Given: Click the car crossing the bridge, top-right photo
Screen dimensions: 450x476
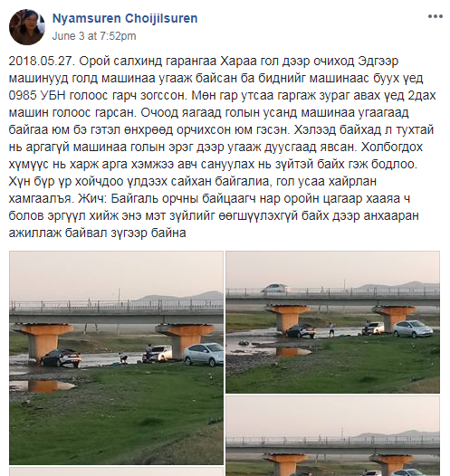Looking at the screenshot, I should 275,289.
